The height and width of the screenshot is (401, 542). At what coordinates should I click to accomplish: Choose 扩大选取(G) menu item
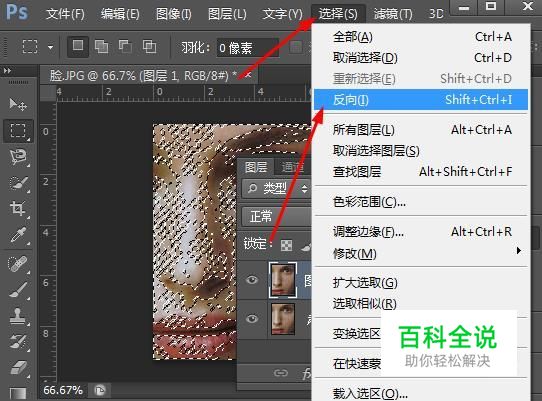click(x=421, y=283)
